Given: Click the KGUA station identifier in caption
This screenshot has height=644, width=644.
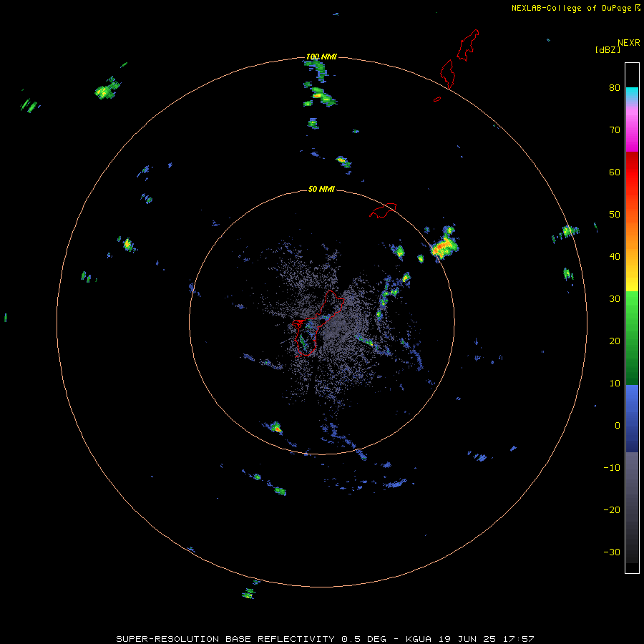Looking at the screenshot, I should pos(420,639).
